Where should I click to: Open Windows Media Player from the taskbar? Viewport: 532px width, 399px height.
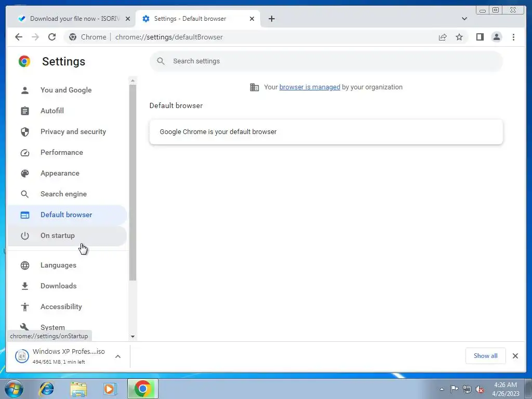(x=110, y=389)
